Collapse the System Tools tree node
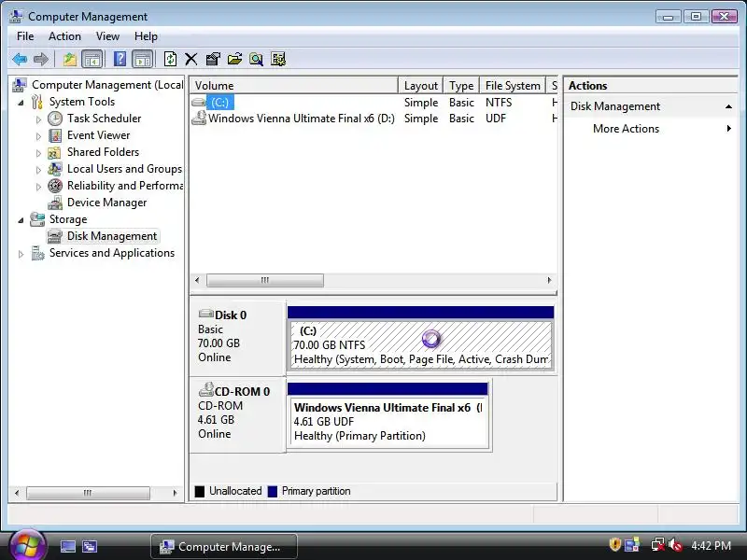The image size is (747, 560). tap(21, 103)
